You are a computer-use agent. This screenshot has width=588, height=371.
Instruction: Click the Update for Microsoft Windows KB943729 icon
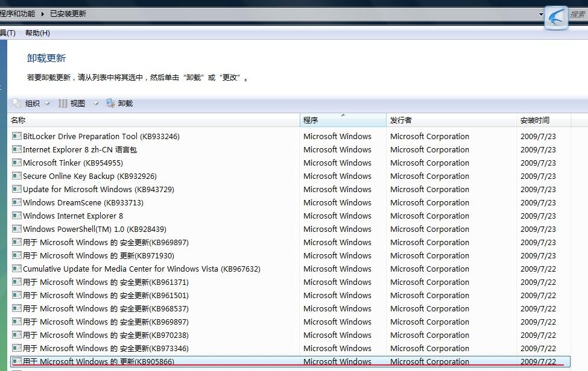16,189
